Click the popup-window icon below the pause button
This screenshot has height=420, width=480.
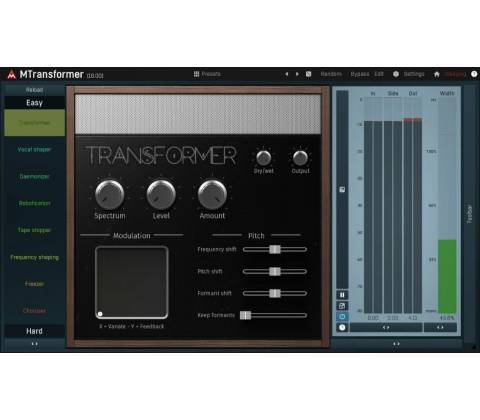click(342, 306)
